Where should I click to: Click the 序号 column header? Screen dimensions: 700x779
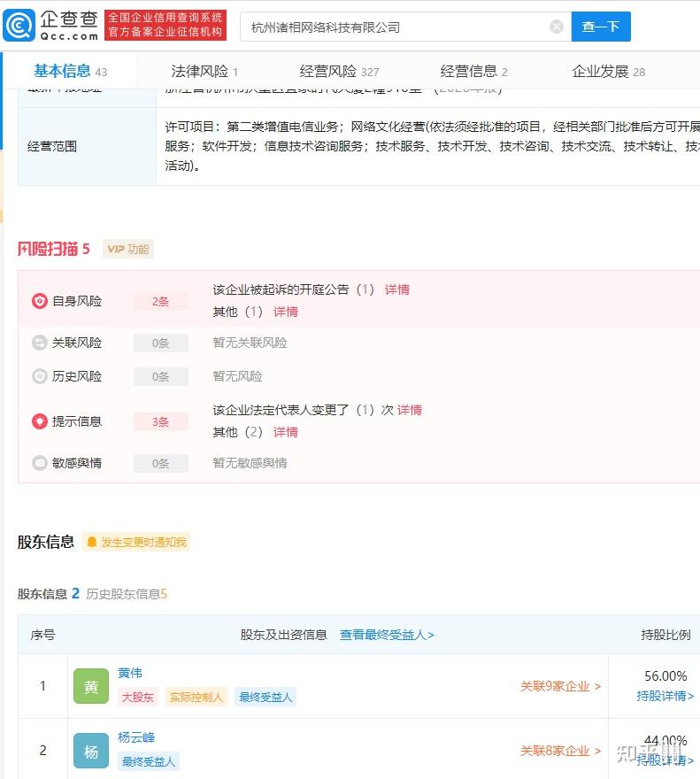[42, 635]
